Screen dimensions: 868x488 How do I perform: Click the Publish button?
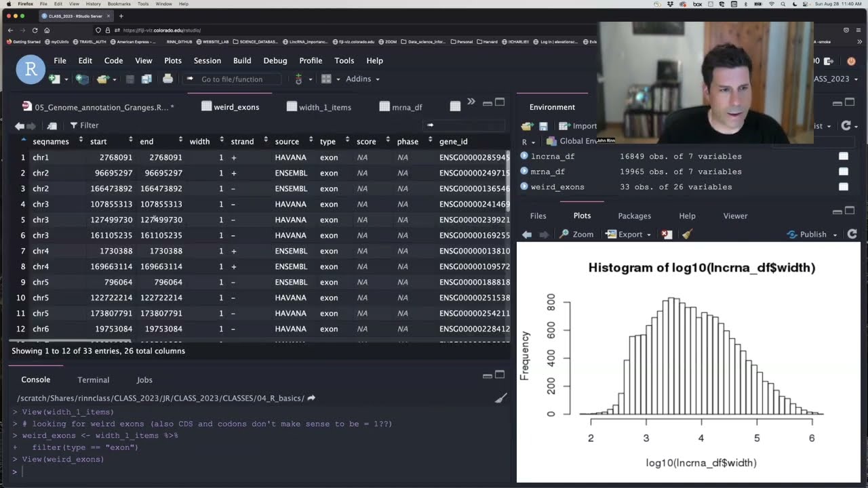click(x=807, y=235)
